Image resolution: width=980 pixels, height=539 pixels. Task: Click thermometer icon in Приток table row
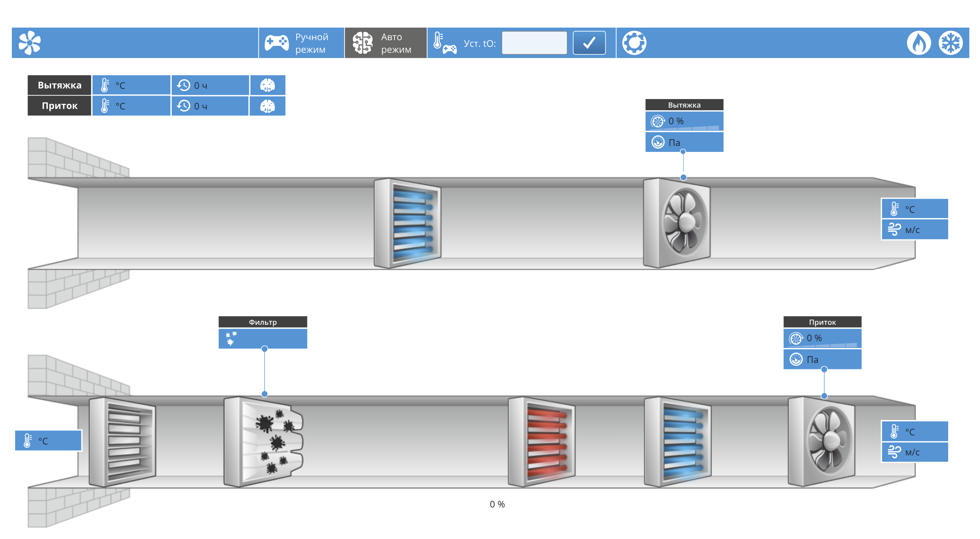click(105, 106)
